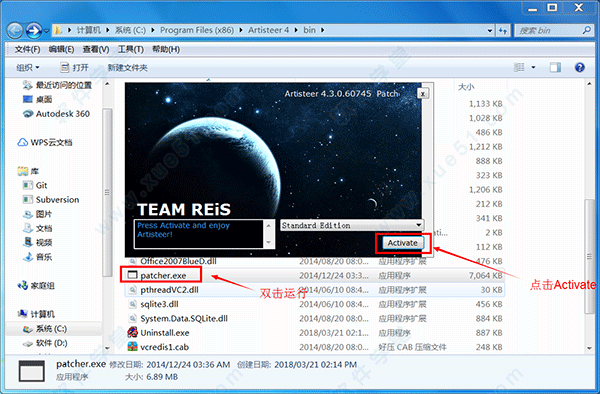Image resolution: width=600 pixels, height=394 pixels.
Task: Open the recent locations history dropdown
Action: 46,31
